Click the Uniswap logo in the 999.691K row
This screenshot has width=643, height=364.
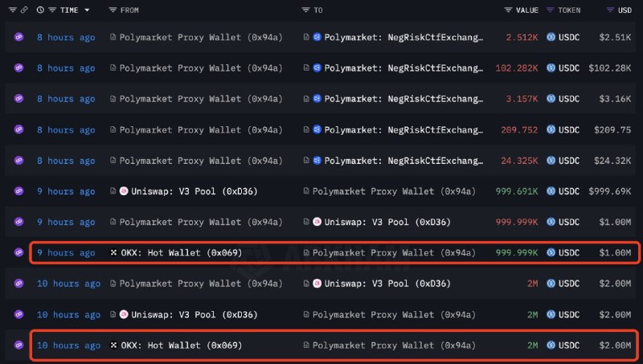click(x=124, y=191)
